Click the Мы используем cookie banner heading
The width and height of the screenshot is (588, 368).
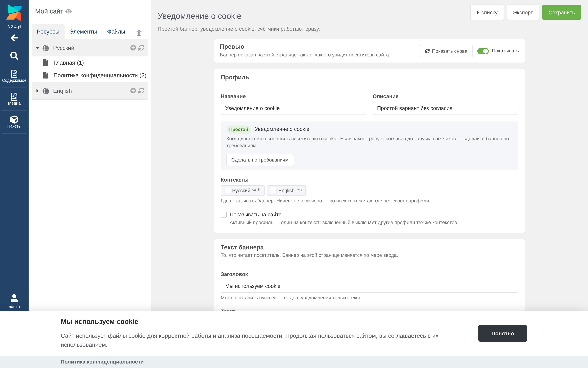(x=99, y=322)
